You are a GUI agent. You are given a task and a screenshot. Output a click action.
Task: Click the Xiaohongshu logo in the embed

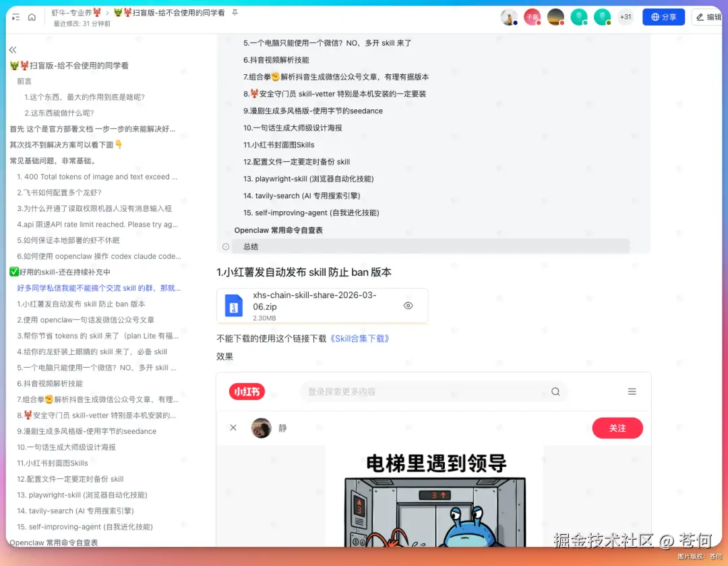tap(246, 391)
